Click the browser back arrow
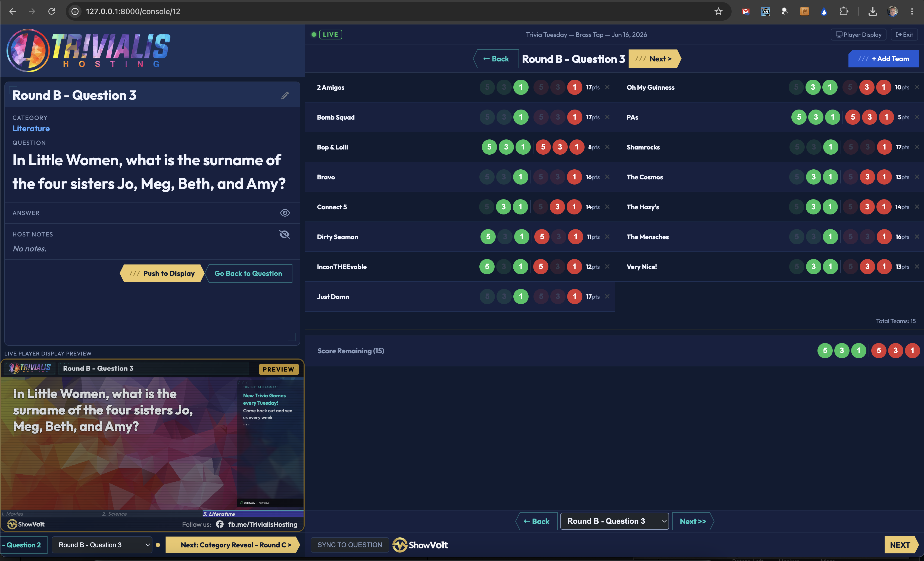924x561 pixels. pos(13,12)
